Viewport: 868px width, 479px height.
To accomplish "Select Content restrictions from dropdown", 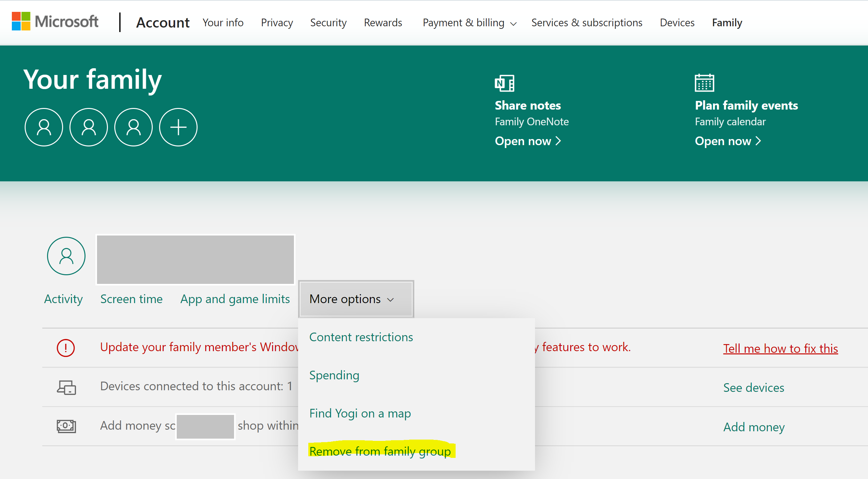I will click(362, 337).
